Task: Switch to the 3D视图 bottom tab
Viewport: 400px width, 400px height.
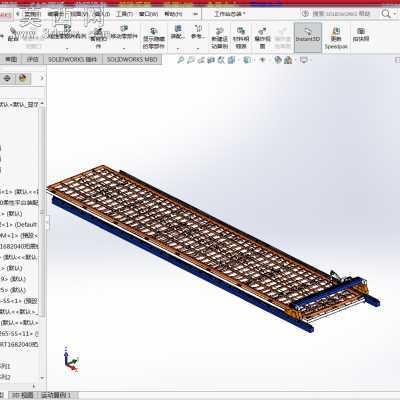Action: (x=23, y=395)
